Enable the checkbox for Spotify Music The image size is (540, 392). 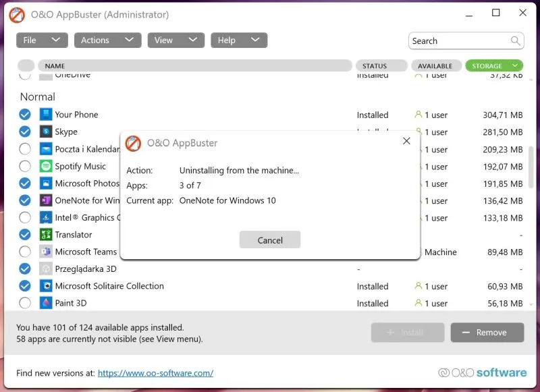(25, 166)
